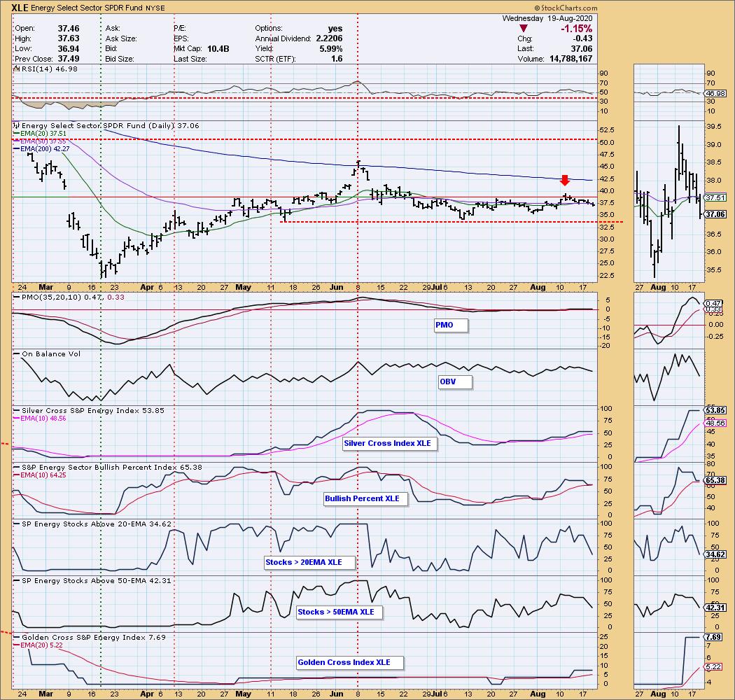Screen dimensions: 735x700
Task: Click the XLE ticker symbol in the header
Action: (x=20, y=8)
